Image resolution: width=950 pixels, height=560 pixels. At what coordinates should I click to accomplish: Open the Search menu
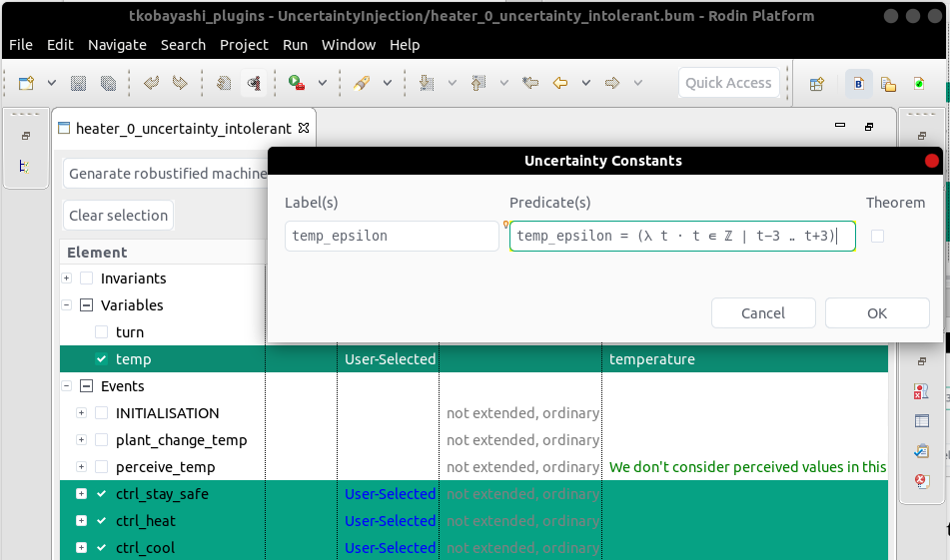[x=183, y=45]
